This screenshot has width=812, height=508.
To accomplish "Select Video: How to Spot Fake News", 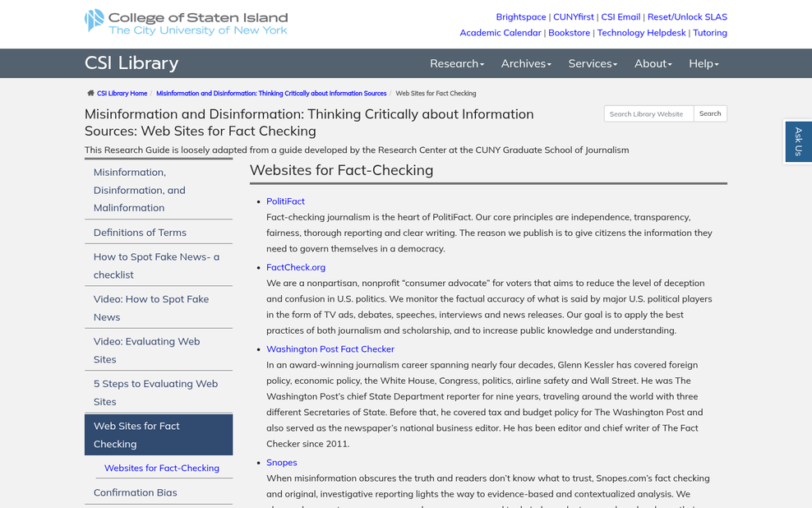I will [x=159, y=308].
